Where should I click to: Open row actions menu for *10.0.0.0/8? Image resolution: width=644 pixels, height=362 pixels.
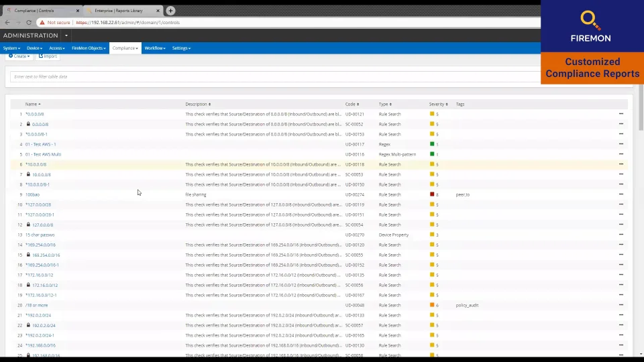[621, 164]
